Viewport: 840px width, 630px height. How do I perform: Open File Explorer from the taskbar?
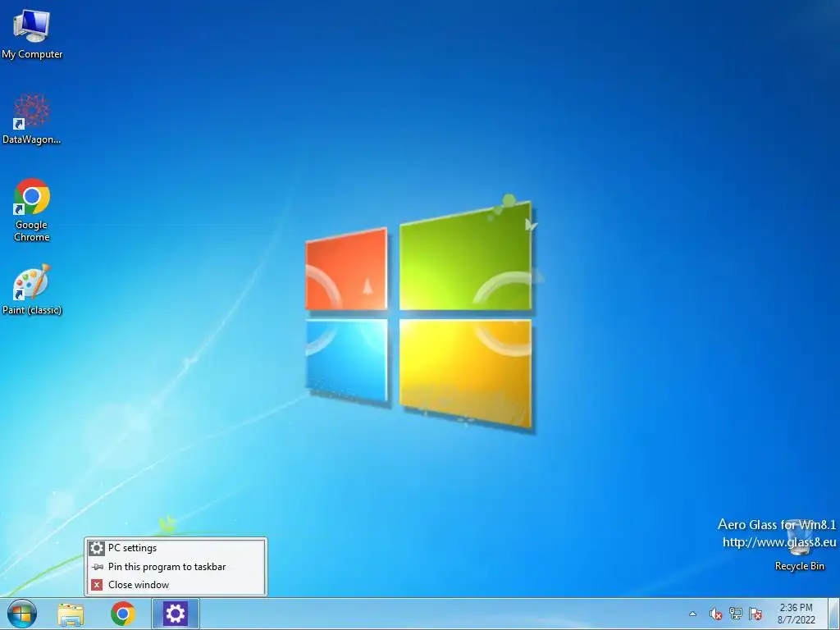coord(71,614)
